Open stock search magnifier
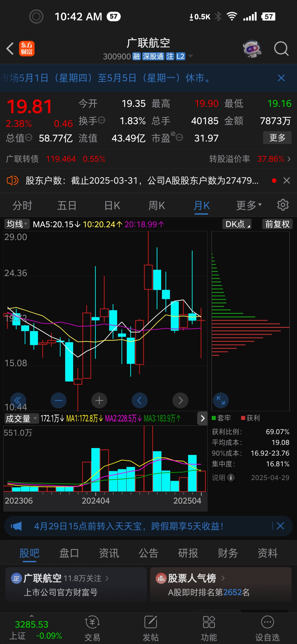 click(281, 49)
